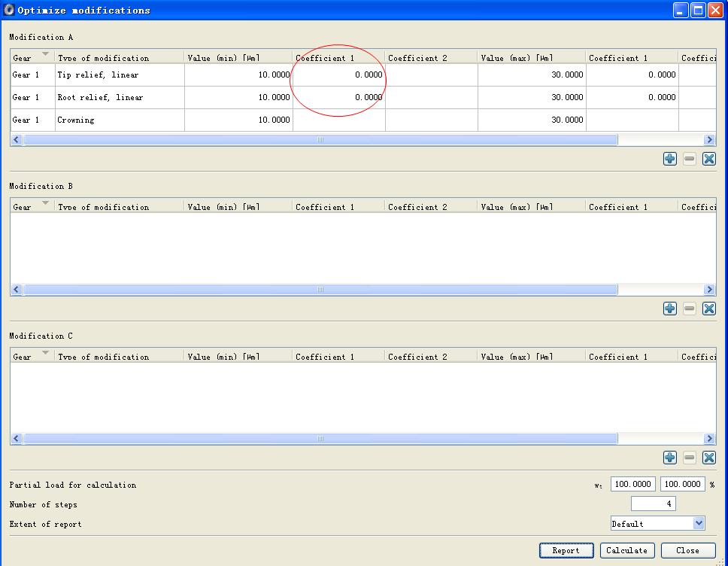Clear all rows in Modification C table
Image resolution: width=728 pixels, height=566 pixels.
tap(708, 458)
